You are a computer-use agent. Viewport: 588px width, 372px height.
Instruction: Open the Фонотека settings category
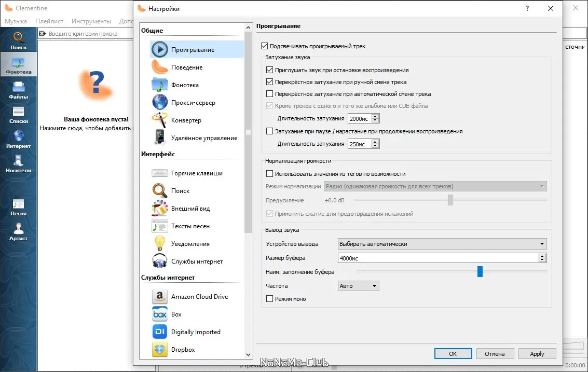tap(197, 85)
